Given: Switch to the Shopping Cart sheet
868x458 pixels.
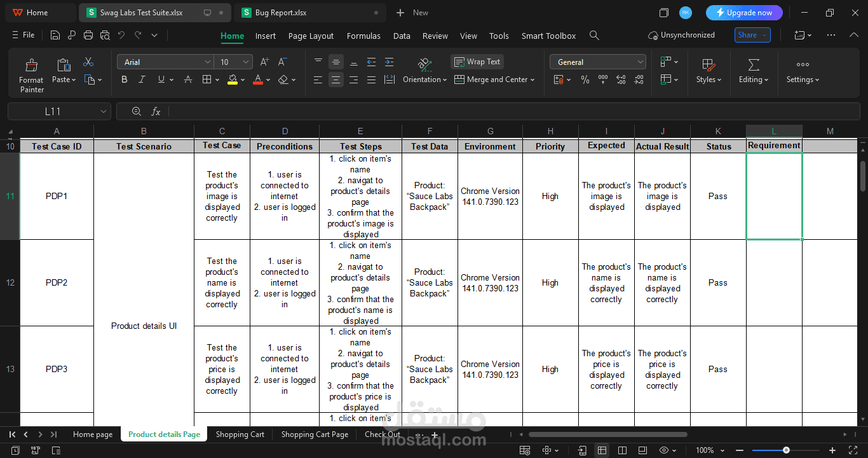Looking at the screenshot, I should coord(240,434).
